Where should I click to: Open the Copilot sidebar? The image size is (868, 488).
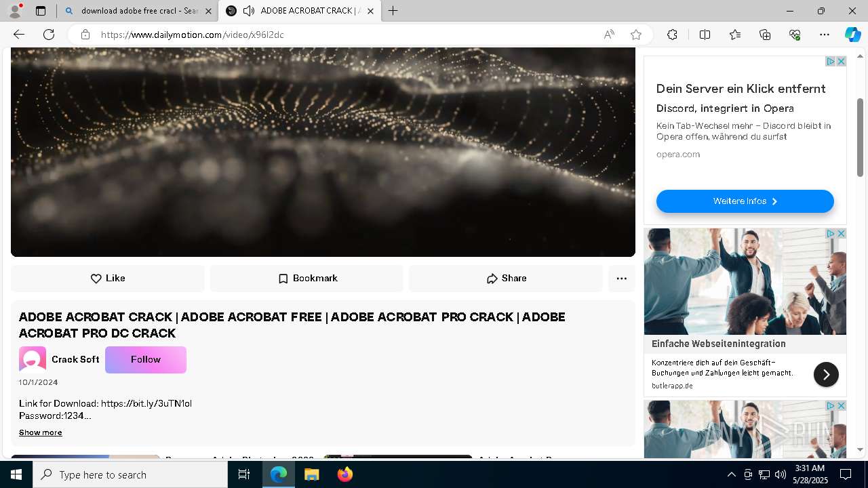(853, 35)
